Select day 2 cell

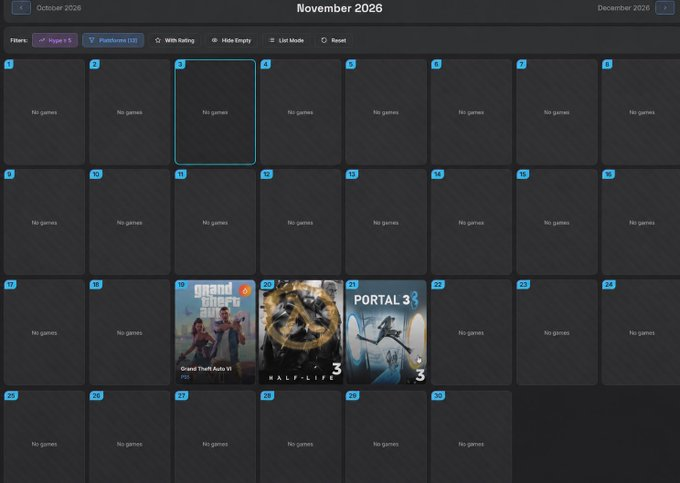[x=130, y=112]
